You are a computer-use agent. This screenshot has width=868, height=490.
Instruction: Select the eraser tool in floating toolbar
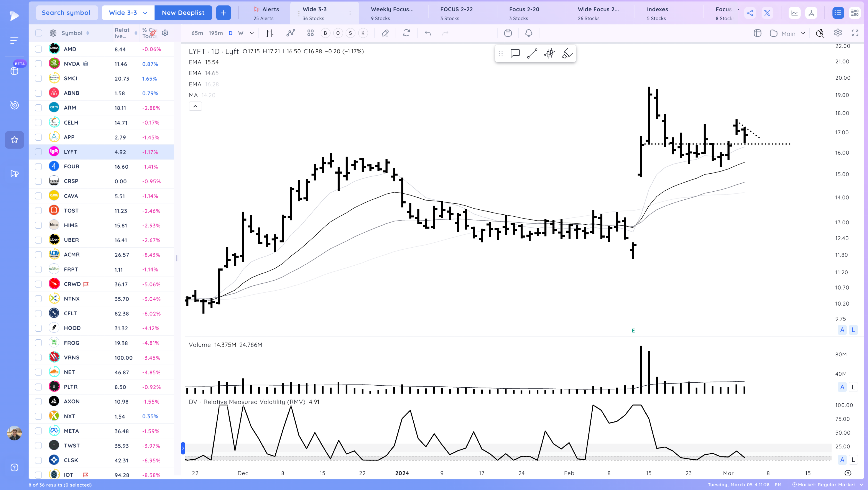[567, 54]
